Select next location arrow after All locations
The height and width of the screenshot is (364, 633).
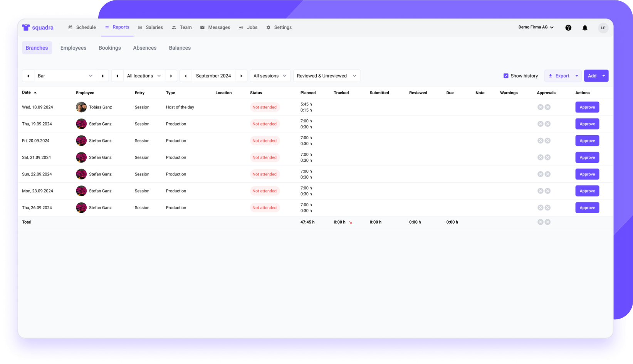(171, 76)
